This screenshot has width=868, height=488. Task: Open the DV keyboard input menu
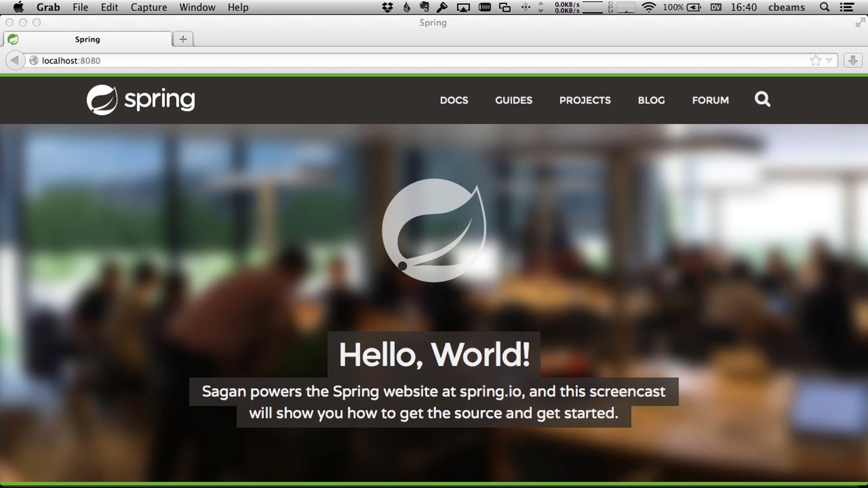[x=716, y=7]
